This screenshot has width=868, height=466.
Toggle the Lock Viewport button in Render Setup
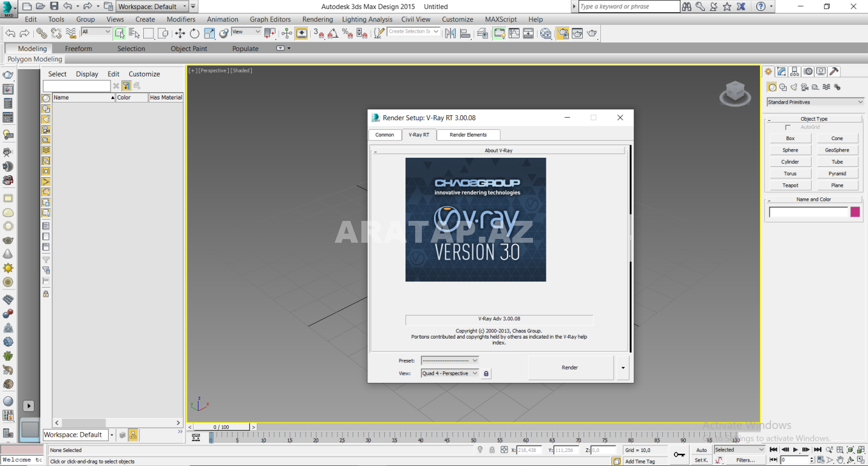pos(486,374)
